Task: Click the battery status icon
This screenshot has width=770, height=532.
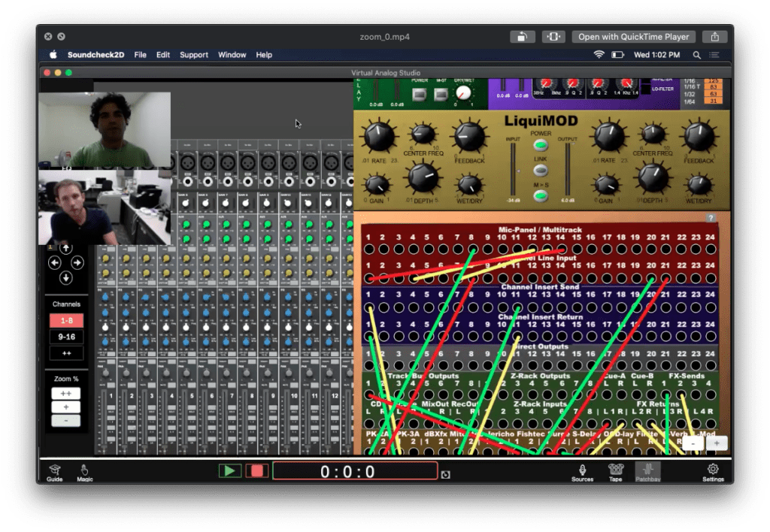Action: tap(618, 54)
